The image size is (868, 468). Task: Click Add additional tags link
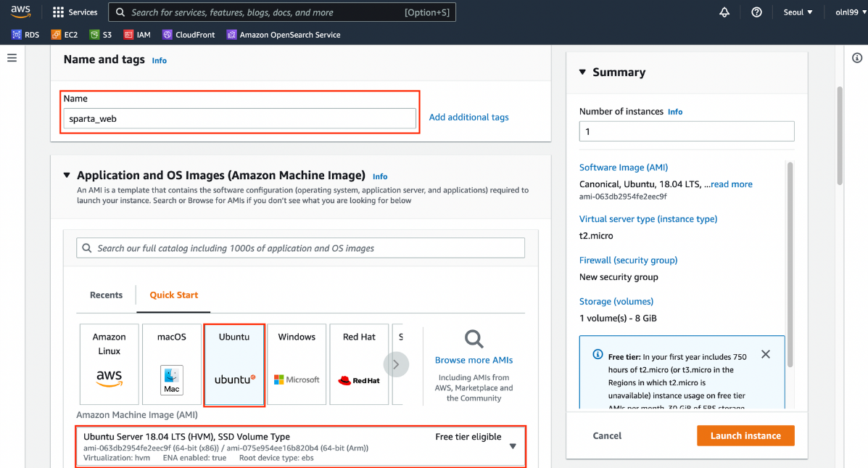[x=469, y=118]
